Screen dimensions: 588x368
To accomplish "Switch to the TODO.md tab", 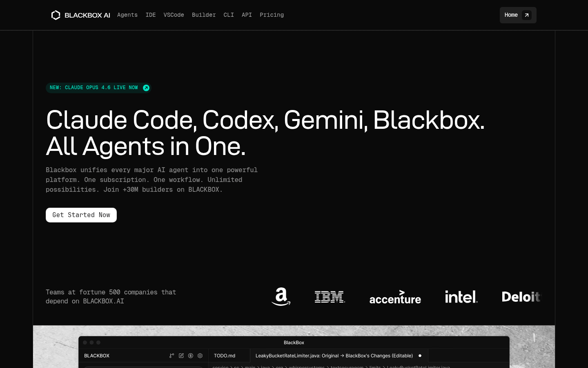I will point(225,356).
